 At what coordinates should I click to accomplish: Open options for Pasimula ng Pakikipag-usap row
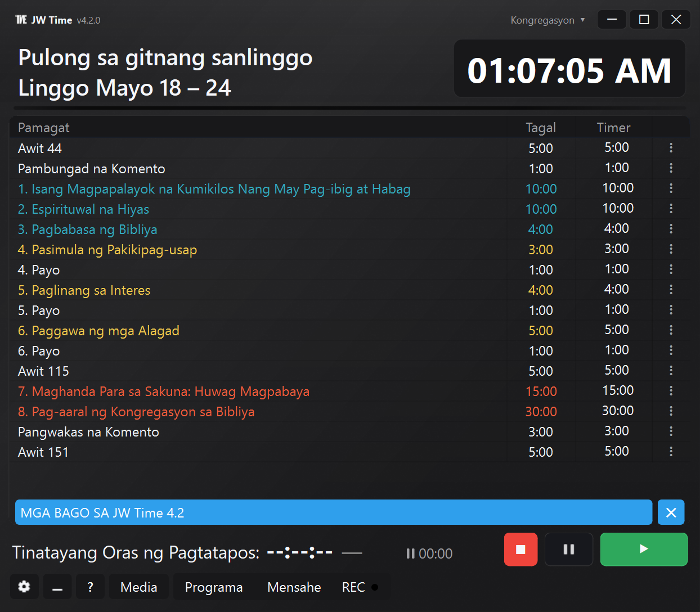click(x=671, y=249)
